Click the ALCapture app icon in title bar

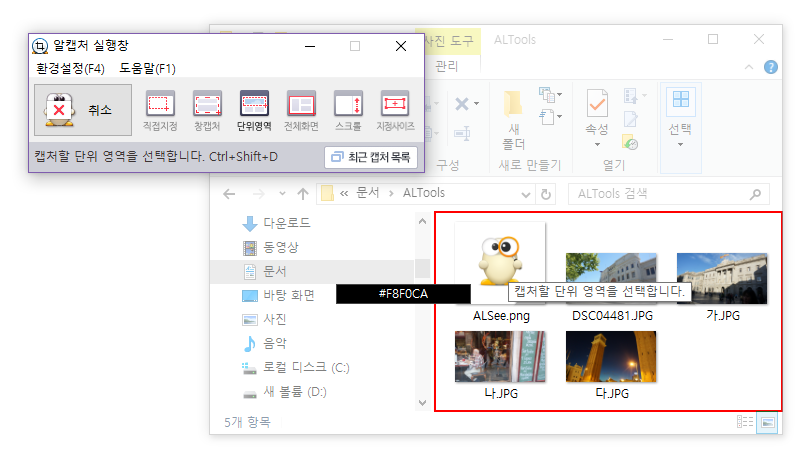click(40, 46)
